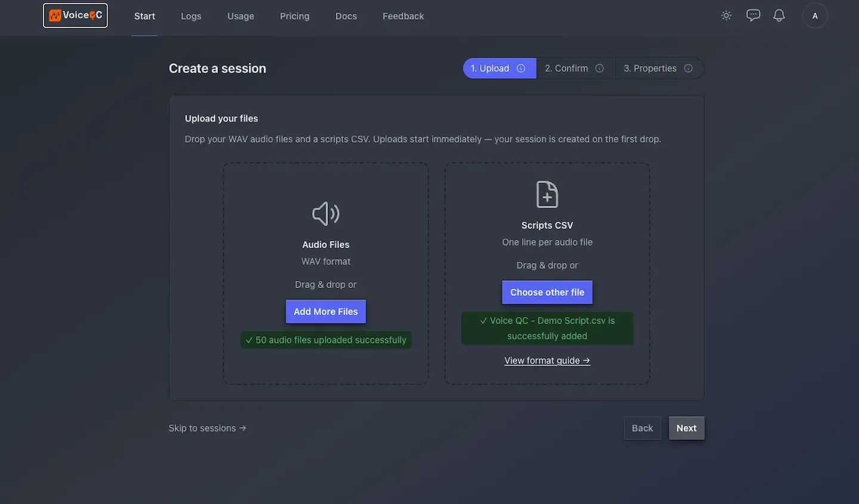Image resolution: width=859 pixels, height=504 pixels.
Task: Click the Create a session heading
Action: pos(218,69)
